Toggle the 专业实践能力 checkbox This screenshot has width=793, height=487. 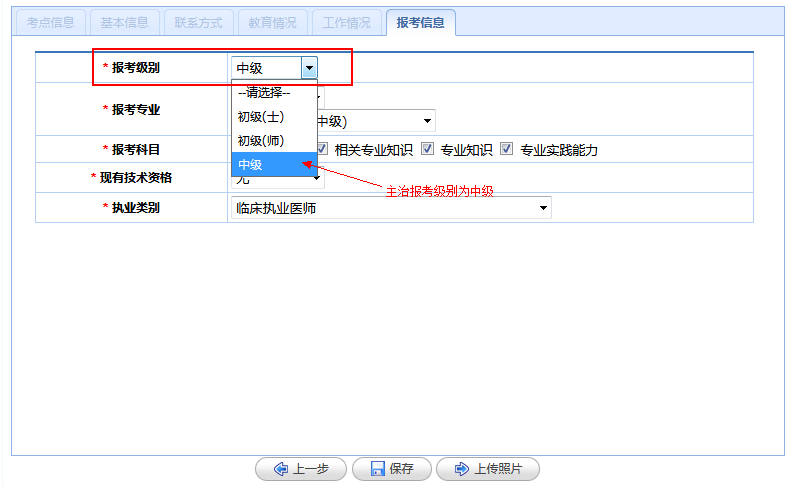[507, 149]
